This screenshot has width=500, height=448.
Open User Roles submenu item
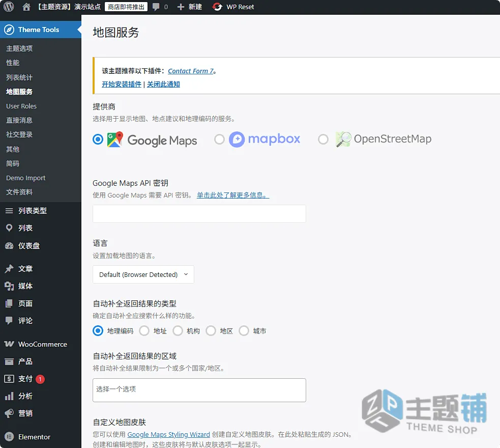click(21, 106)
